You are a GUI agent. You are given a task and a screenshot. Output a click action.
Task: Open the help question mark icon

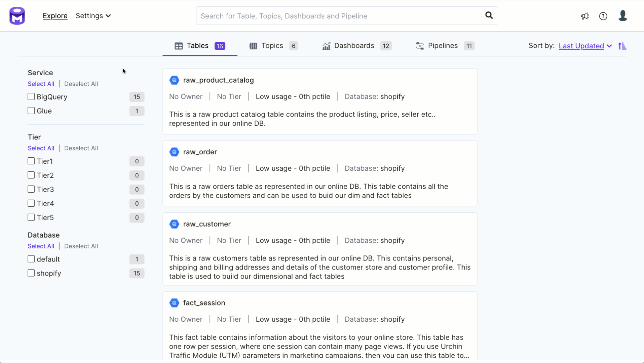603,16
